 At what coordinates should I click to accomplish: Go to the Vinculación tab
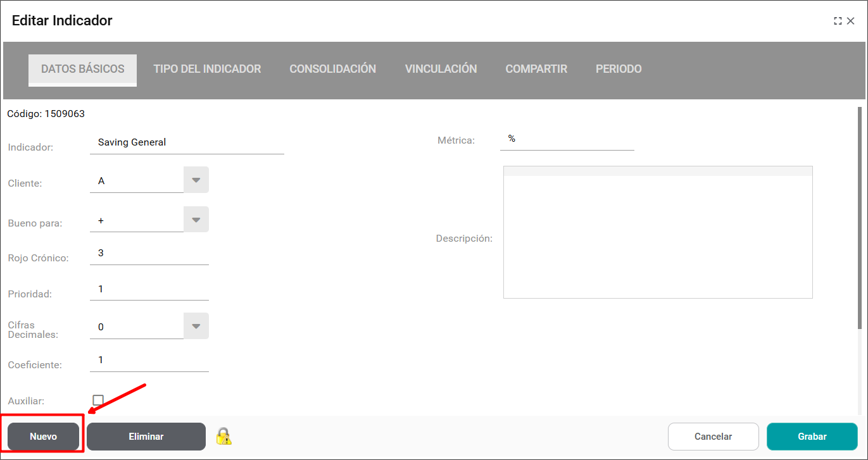coord(441,69)
